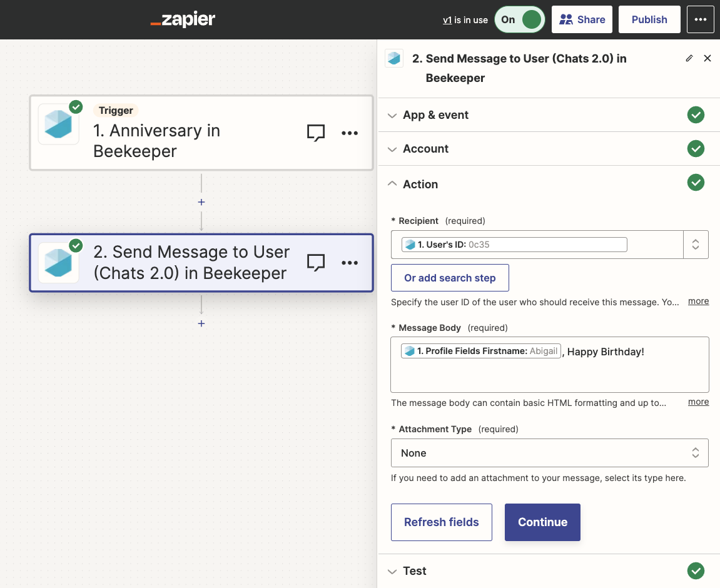Click Beekeeper icon on the Trigger step
Viewport: 720px width, 588px height.
point(58,124)
